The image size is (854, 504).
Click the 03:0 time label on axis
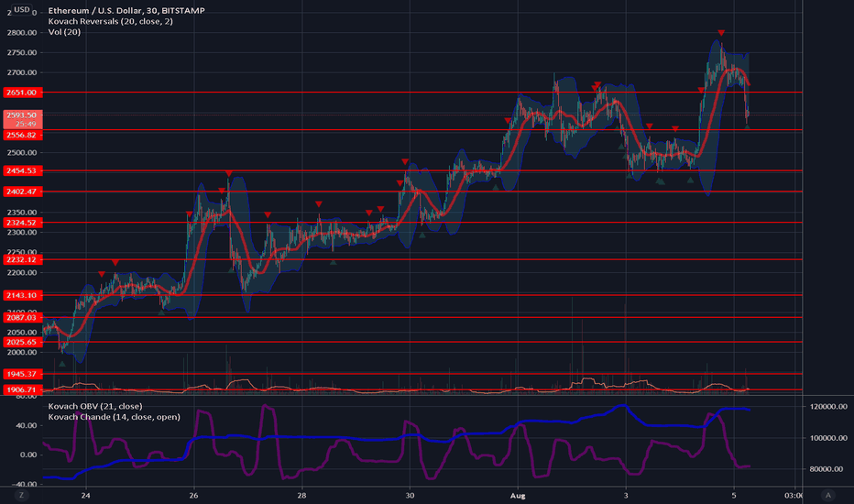[793, 495]
